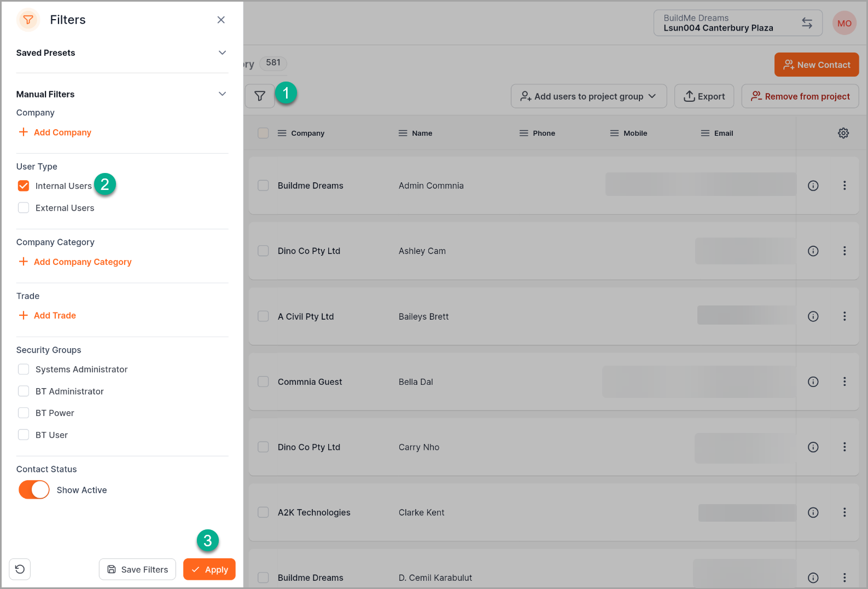Click the Apply button
The image size is (868, 589).
point(209,569)
